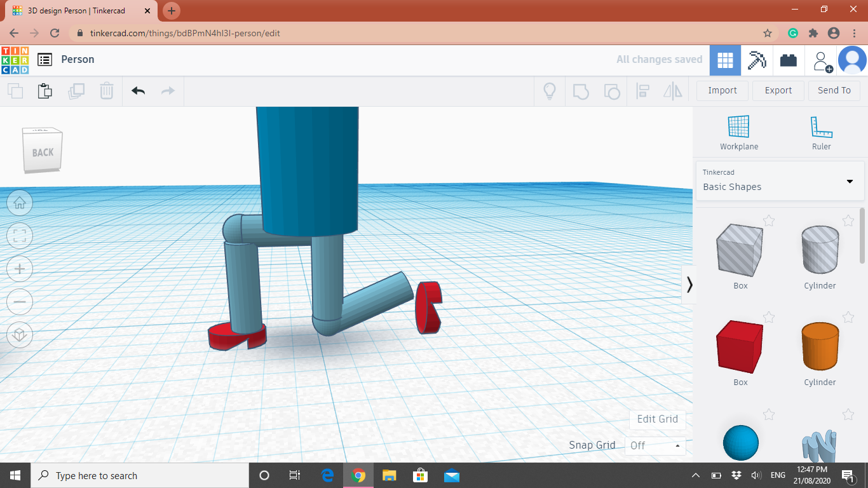Select the Ruler tool
This screenshot has height=488, width=868.
pos(821,133)
